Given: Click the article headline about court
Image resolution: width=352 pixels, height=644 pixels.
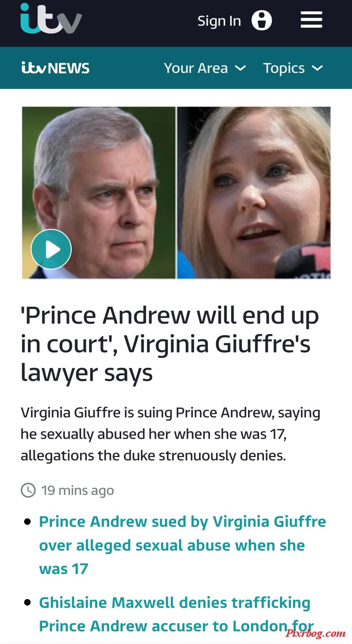Looking at the screenshot, I should point(169,344).
